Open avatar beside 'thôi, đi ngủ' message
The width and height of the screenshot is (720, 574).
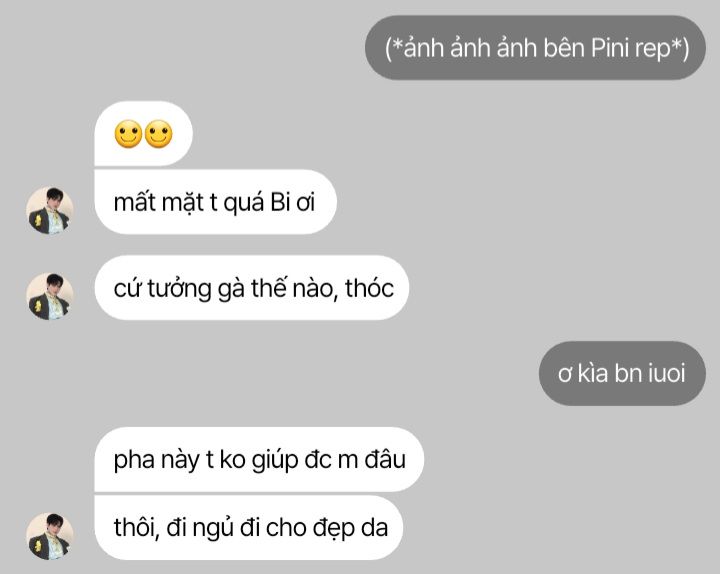coord(50,536)
